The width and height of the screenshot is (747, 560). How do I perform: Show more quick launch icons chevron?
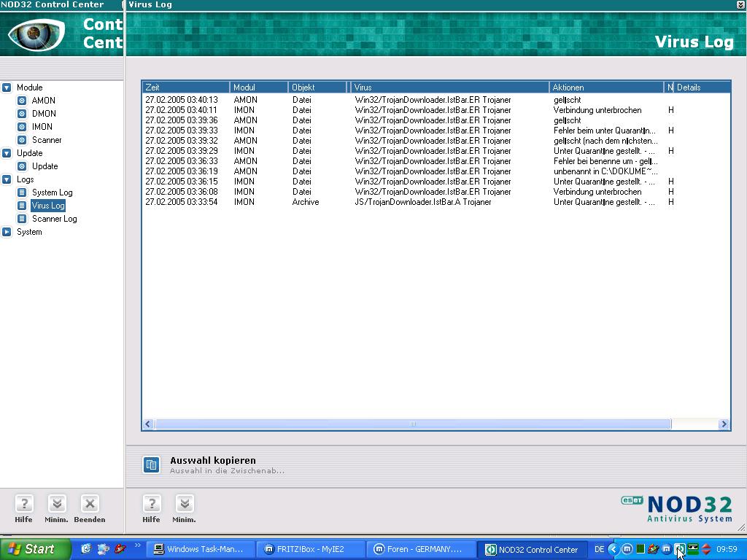coord(138,545)
